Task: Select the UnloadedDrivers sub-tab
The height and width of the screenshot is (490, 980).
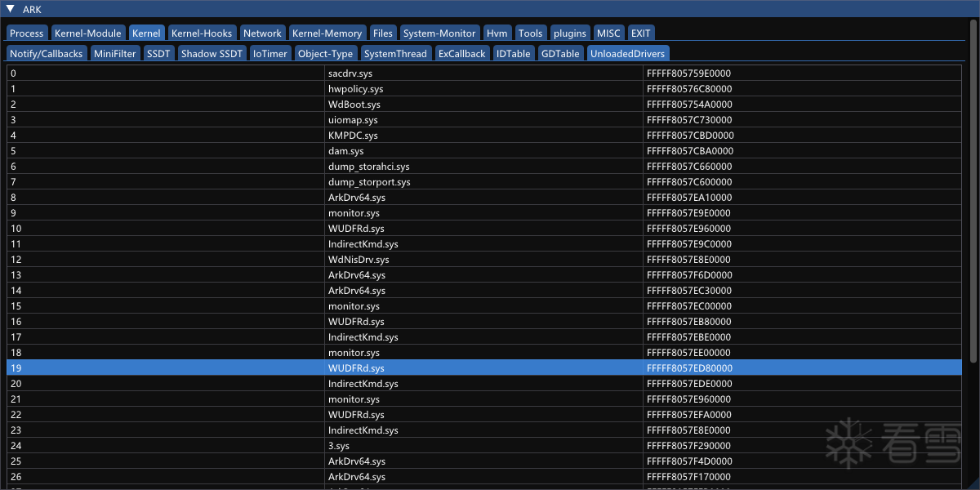Action: point(627,53)
